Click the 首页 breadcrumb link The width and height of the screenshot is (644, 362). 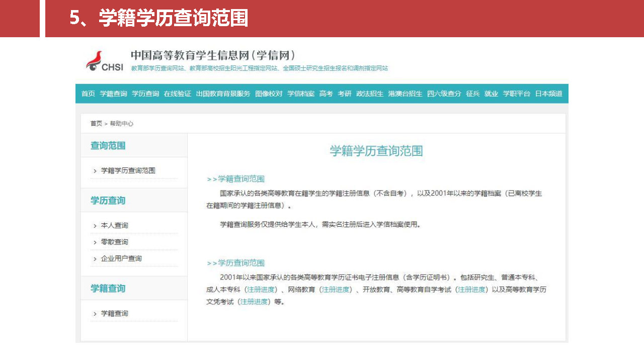point(96,123)
